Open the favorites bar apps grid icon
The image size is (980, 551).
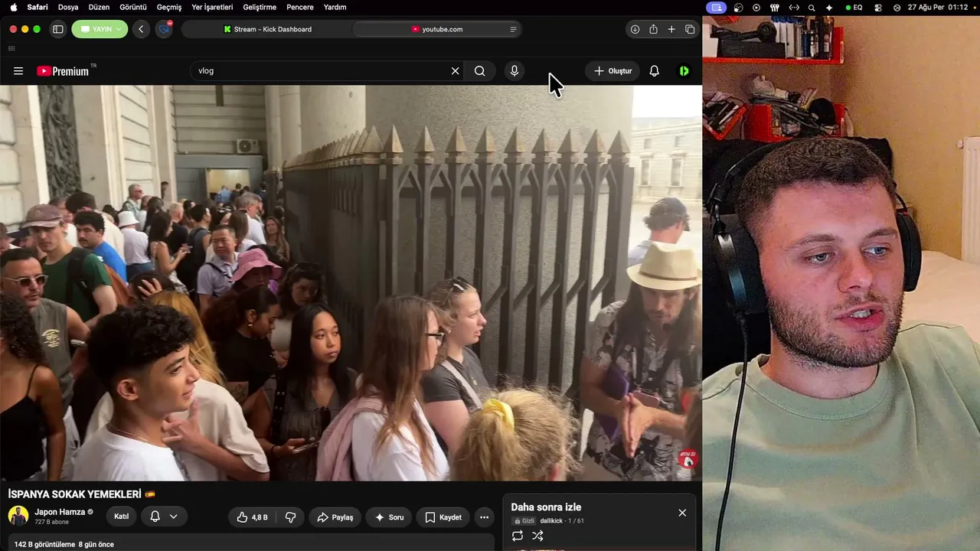pyautogui.click(x=11, y=48)
